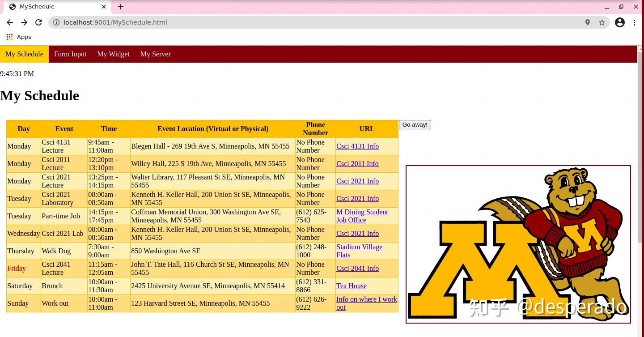Viewport: 644px width, 337px height.
Task: Go back to the previous page
Action: [x=10, y=22]
